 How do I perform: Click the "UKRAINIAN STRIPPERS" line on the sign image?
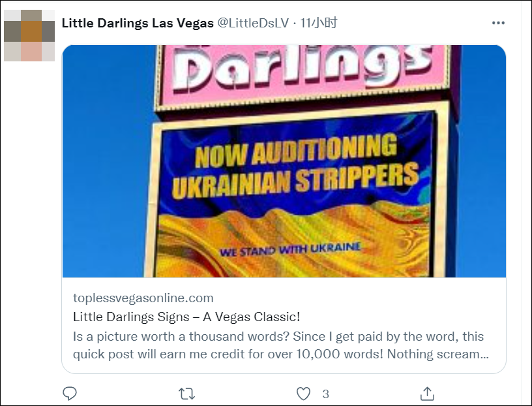tap(295, 180)
